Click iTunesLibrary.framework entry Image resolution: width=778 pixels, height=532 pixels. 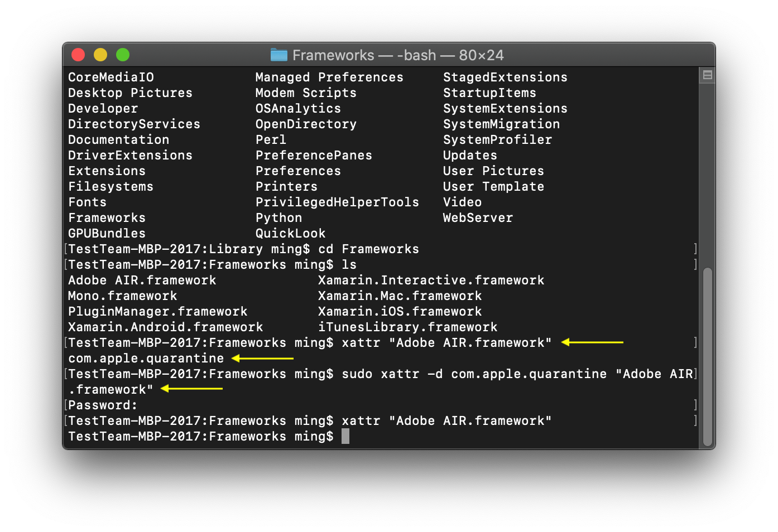tap(407, 327)
